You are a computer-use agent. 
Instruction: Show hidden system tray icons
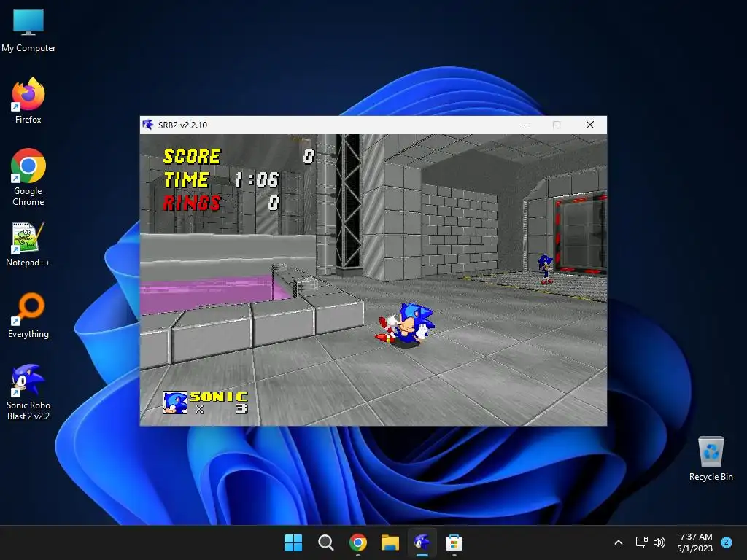[x=619, y=542]
